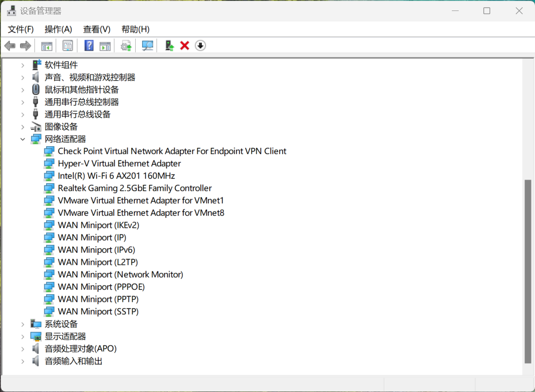Click the Disable device down-arrow icon
535x392 pixels.
coord(200,46)
